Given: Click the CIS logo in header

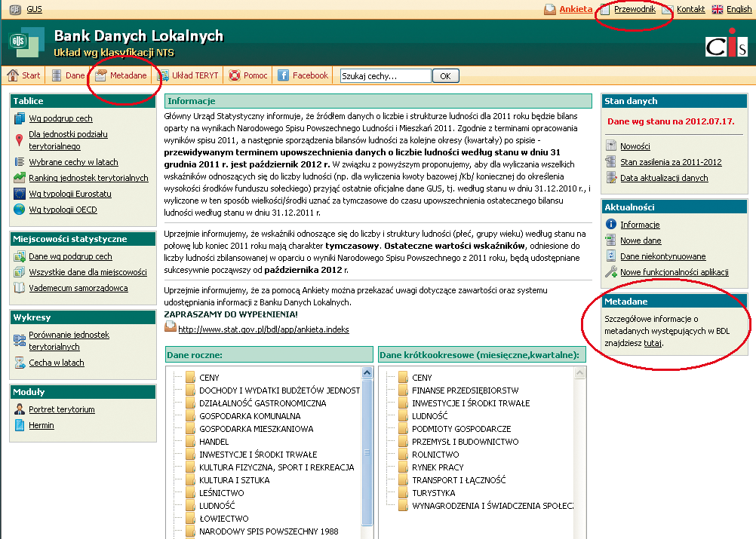Looking at the screenshot, I should tap(727, 44).
